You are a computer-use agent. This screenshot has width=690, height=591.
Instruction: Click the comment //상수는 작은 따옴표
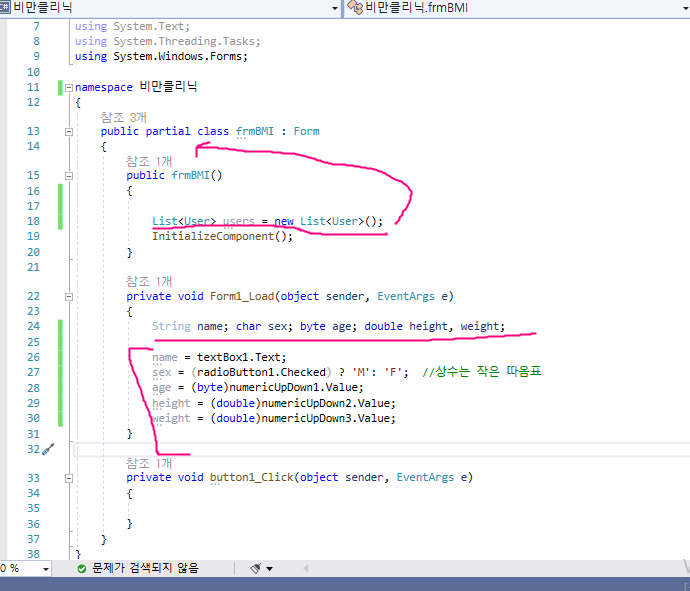pos(481,372)
